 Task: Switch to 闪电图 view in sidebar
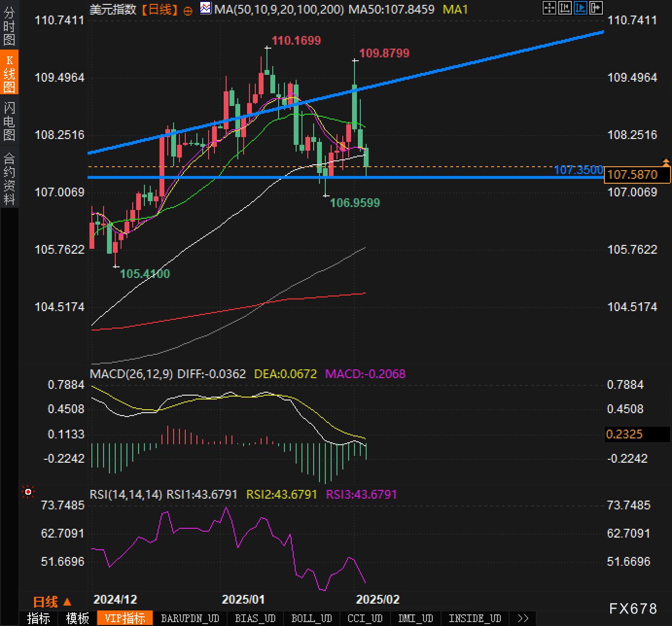pyautogui.click(x=9, y=121)
